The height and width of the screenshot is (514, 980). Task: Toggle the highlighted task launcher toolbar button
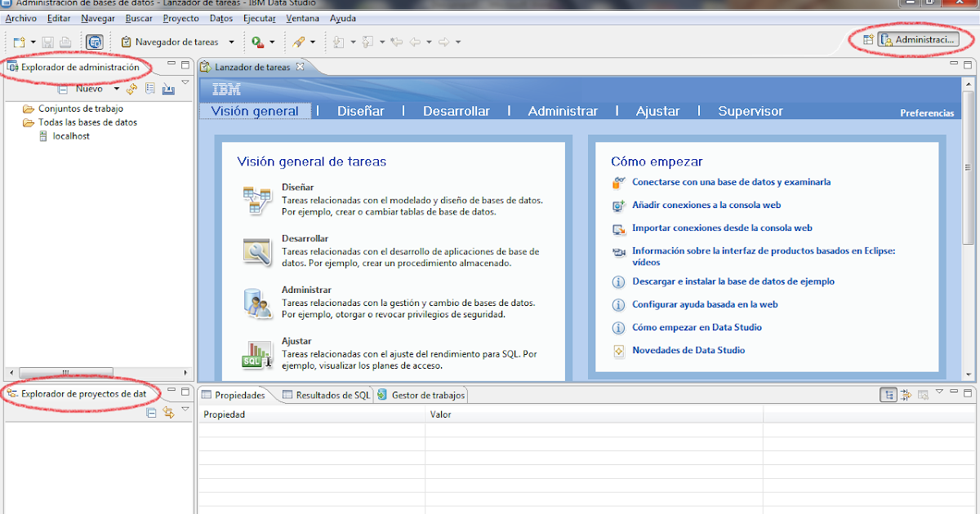tap(95, 42)
